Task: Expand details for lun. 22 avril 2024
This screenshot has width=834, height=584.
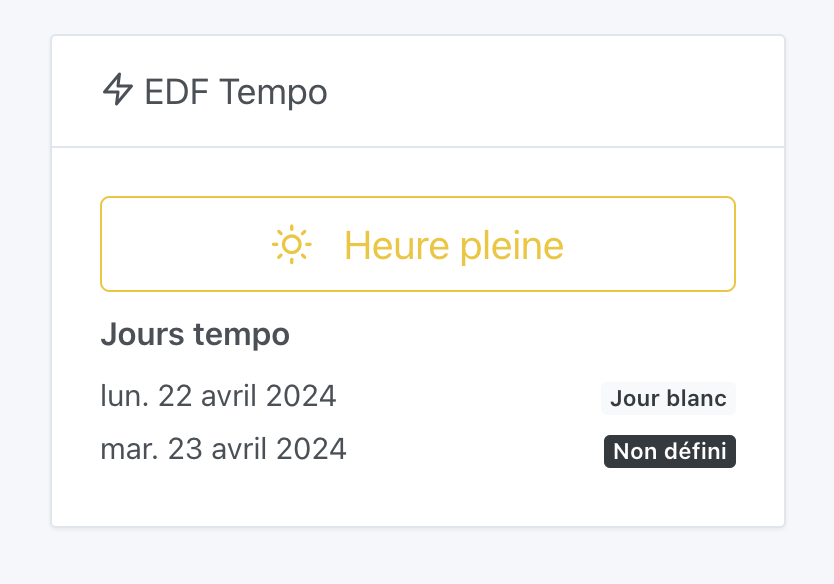Action: tap(218, 396)
